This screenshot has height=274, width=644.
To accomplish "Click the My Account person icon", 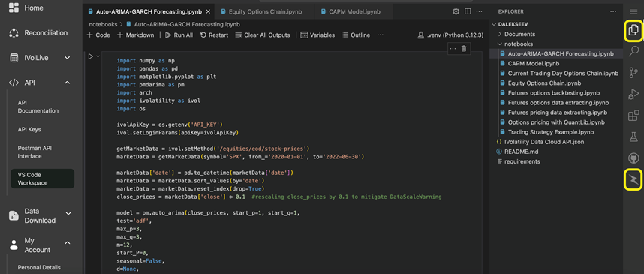I will coord(14,245).
